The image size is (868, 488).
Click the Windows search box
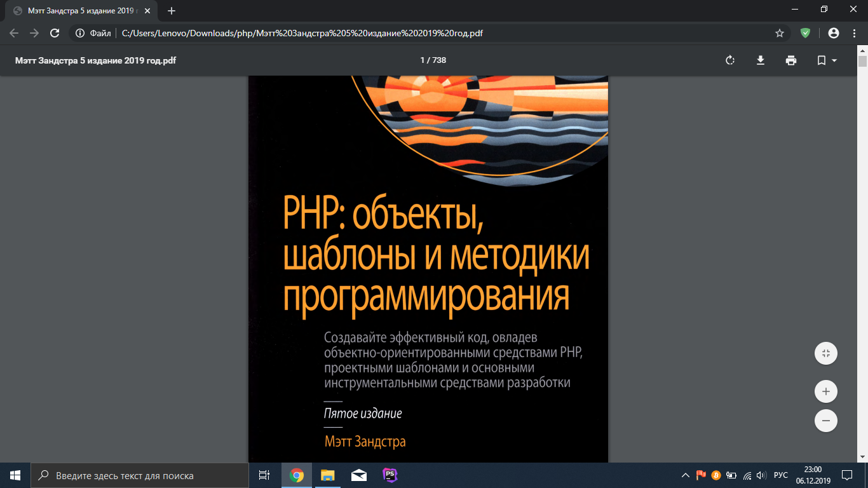pyautogui.click(x=140, y=475)
